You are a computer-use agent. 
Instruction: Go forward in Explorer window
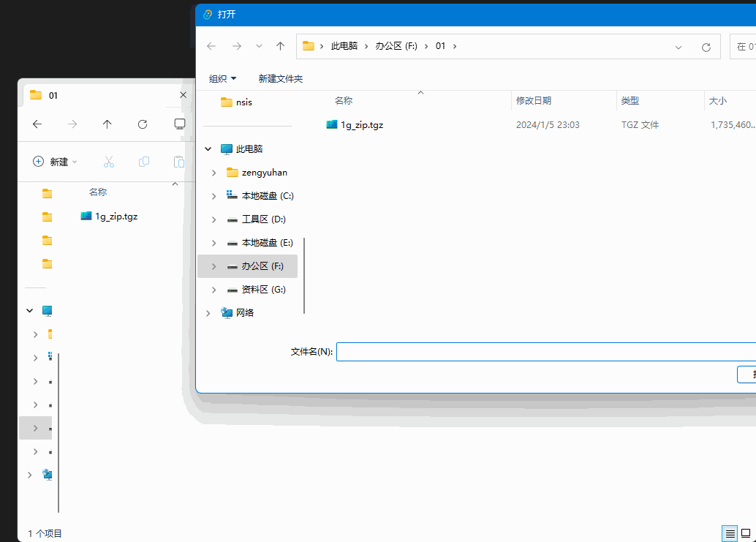(72, 124)
